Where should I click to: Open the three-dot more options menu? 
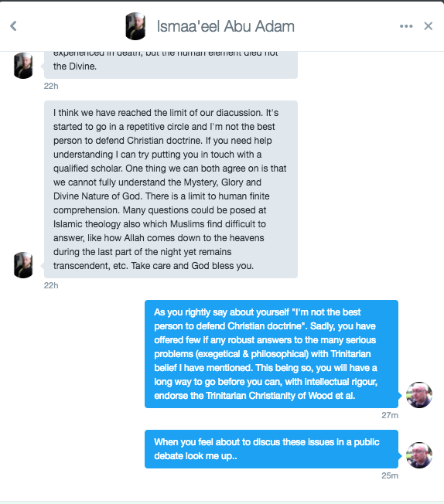(x=406, y=26)
